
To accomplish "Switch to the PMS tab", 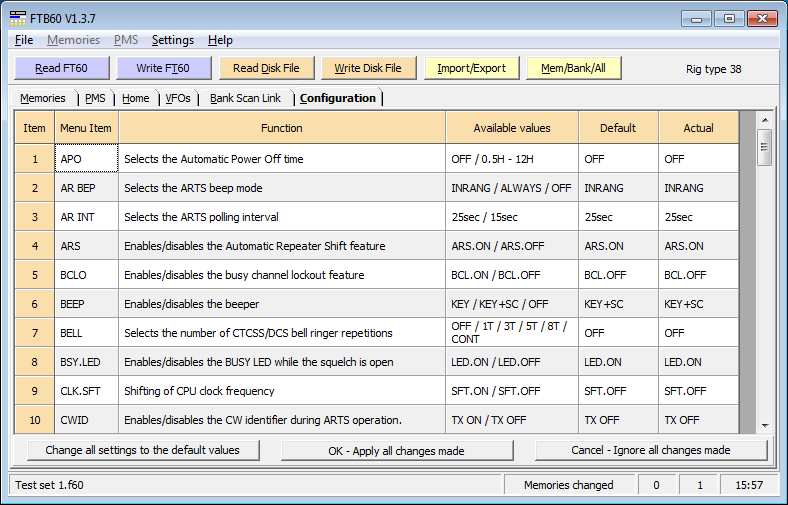I will (95, 98).
